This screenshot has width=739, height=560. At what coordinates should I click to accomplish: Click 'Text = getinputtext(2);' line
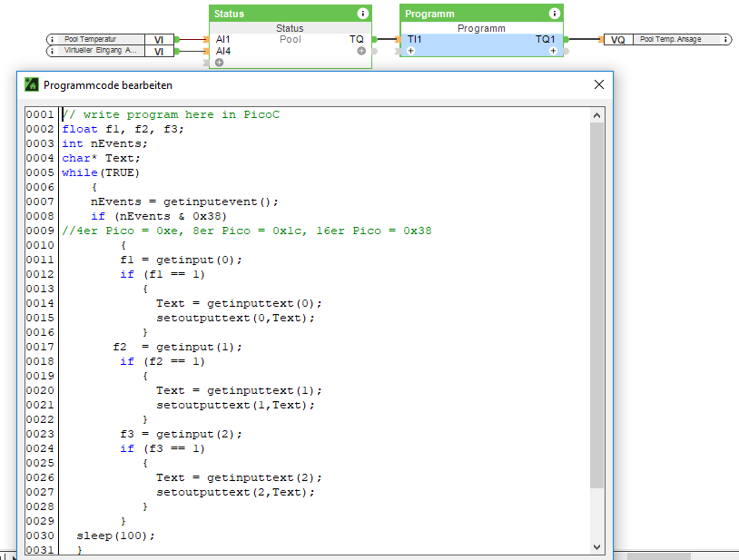coord(239,477)
